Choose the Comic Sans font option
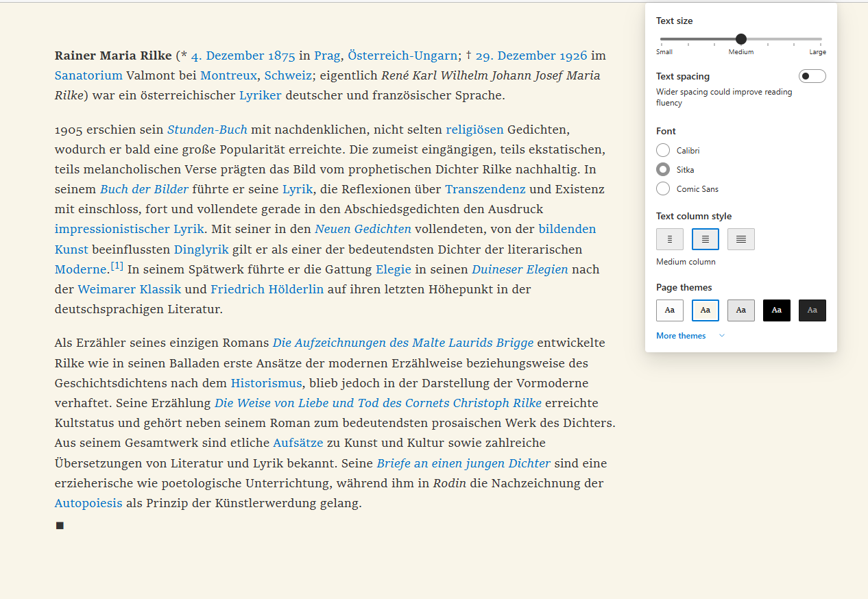868x599 pixels. (x=663, y=188)
